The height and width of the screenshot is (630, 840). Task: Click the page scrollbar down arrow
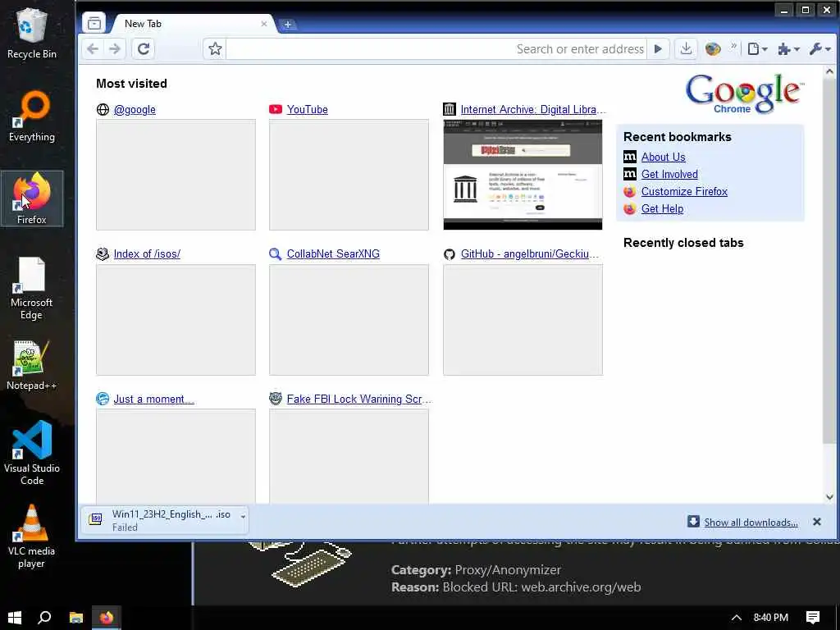tap(829, 496)
